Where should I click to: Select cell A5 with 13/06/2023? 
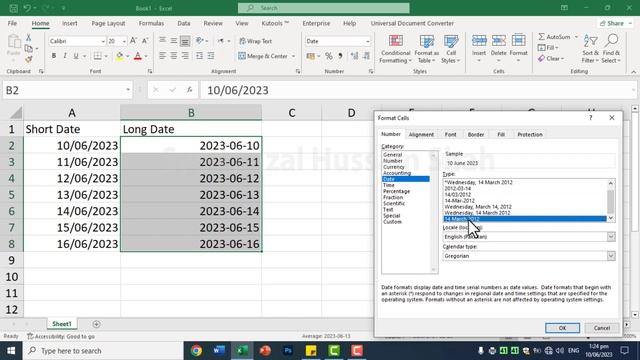[x=72, y=195]
